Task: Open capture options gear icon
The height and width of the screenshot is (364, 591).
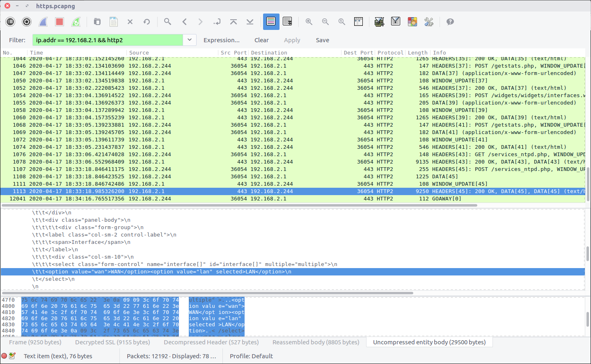Action: point(27,22)
